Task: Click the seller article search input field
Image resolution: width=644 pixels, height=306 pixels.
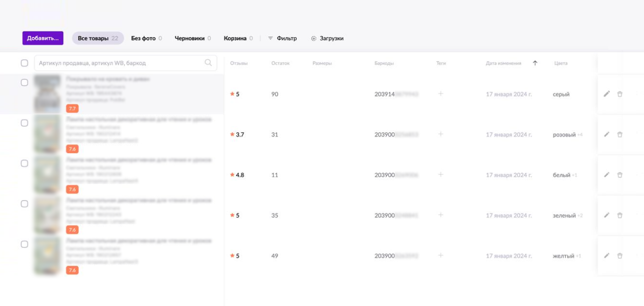Action: pyautogui.click(x=118, y=63)
